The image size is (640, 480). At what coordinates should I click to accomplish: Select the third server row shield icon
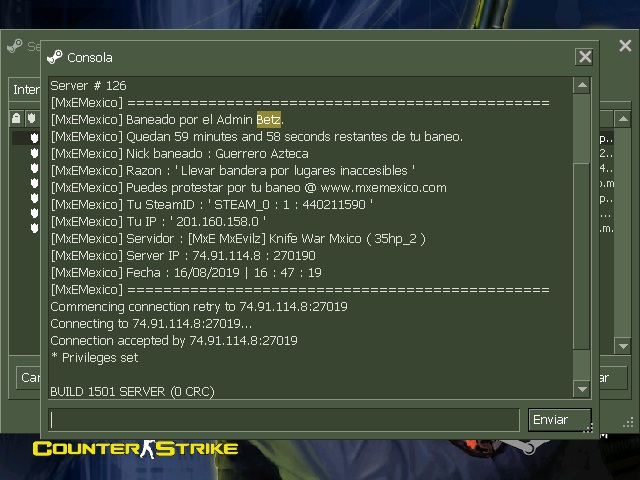pyautogui.click(x=34, y=168)
